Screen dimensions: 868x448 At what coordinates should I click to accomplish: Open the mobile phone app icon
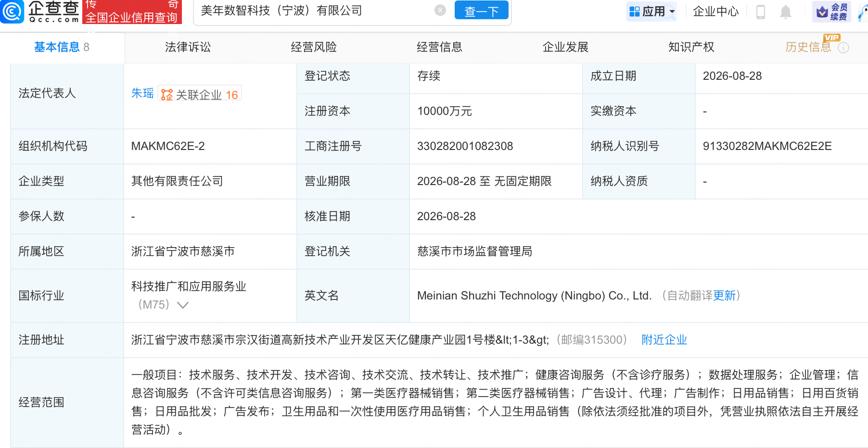point(760,12)
